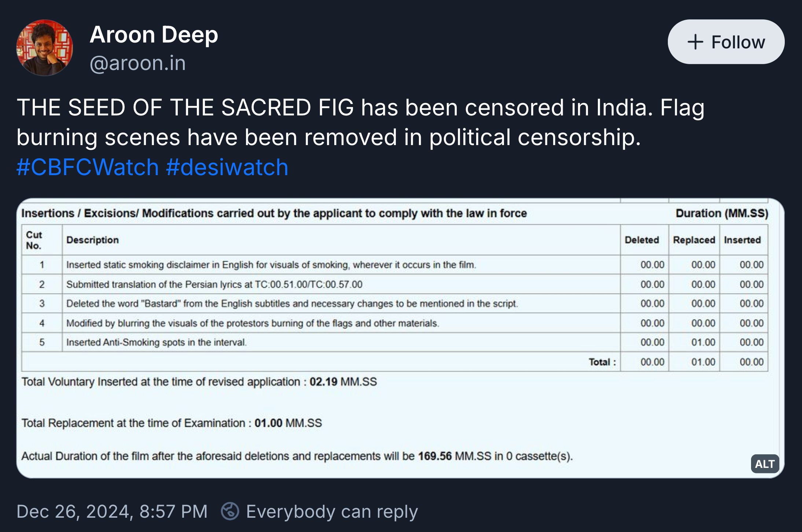Open the #desiwatch hashtag

tap(227, 167)
